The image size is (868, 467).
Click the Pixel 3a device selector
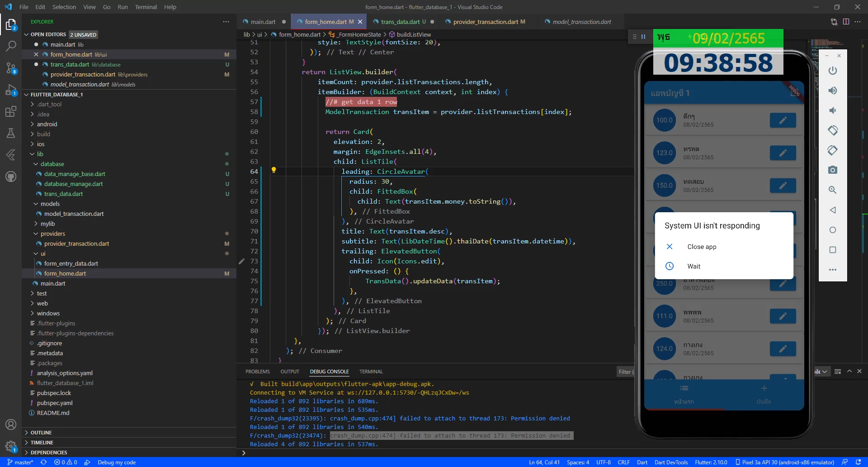pyautogui.click(x=785, y=462)
